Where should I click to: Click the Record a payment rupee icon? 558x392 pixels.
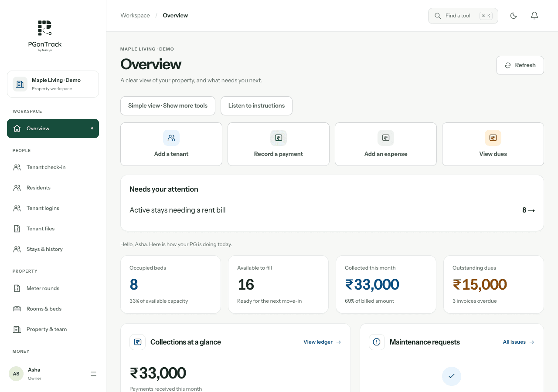tap(279, 138)
